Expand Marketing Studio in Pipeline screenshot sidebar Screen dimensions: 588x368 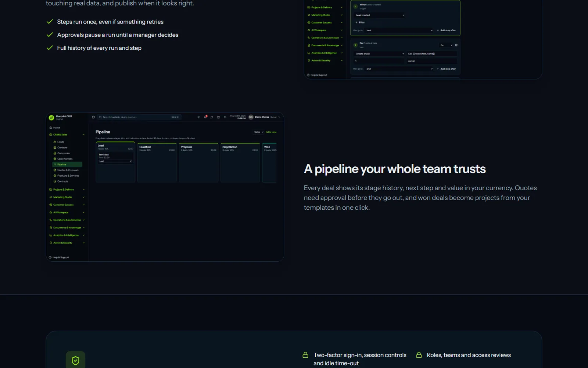click(67, 197)
